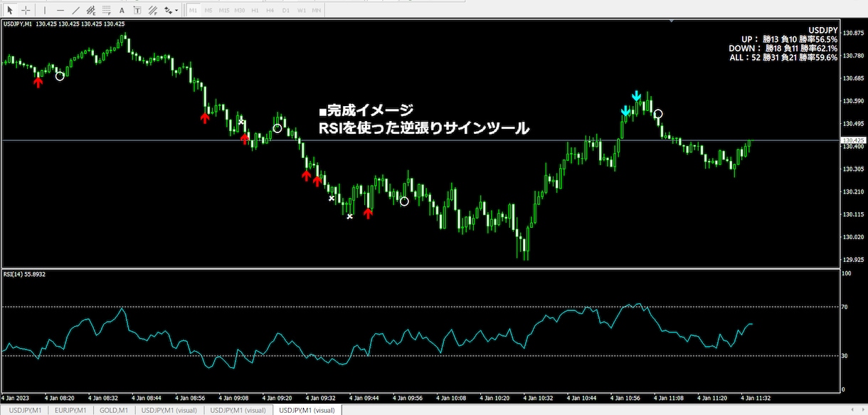Image resolution: width=868 pixels, height=415 pixels.
Task: Pick the horizontal line drawing tool
Action: coord(60,11)
